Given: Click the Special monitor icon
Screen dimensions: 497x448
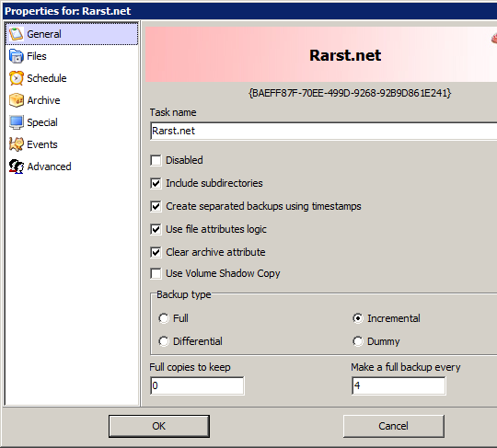Looking at the screenshot, I should pos(17,122).
